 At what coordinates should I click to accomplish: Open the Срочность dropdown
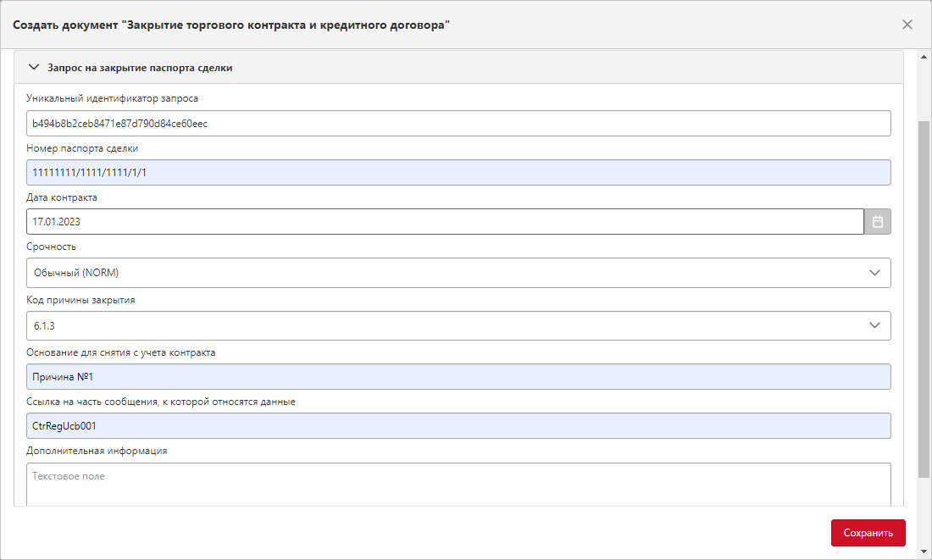point(458,273)
